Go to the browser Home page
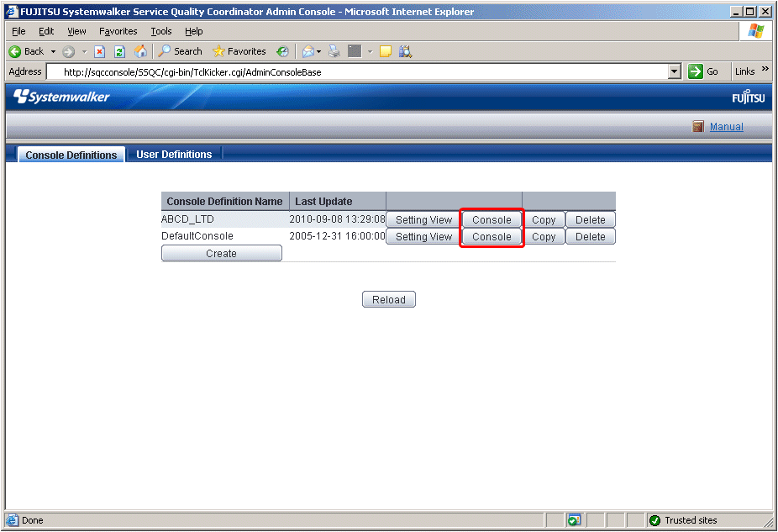Screen dimensions: 778x532 pyautogui.click(x=140, y=51)
